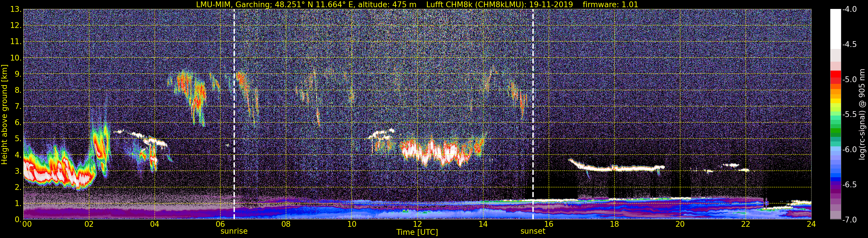Viewport: 868px width, 238px height.
Task: Click the height axis tick '11.'
Action: tap(16, 42)
